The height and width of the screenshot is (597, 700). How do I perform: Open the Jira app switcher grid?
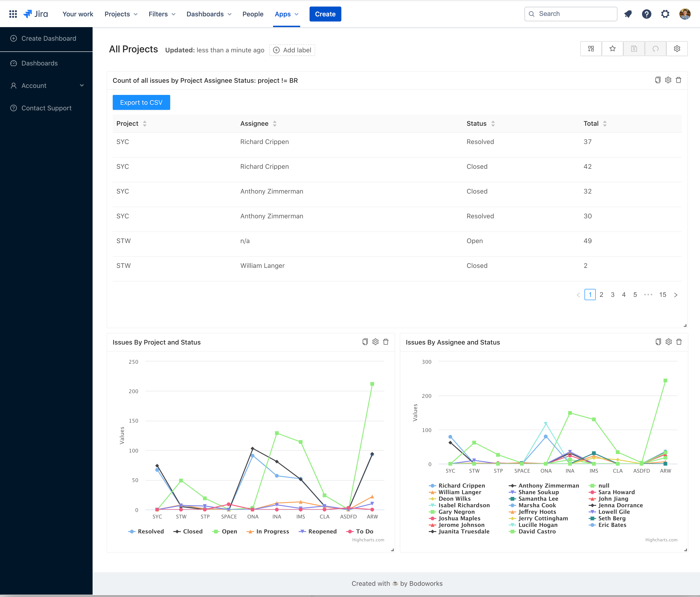(13, 14)
